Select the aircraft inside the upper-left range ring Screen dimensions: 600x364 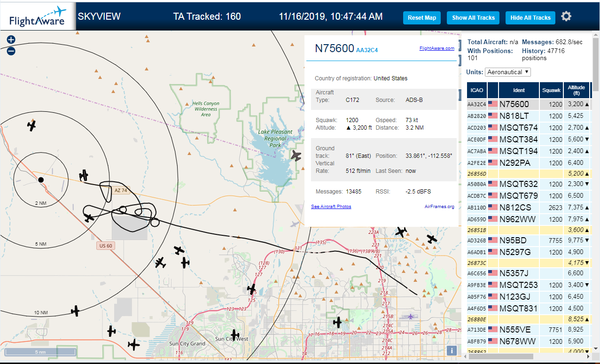[x=31, y=125]
